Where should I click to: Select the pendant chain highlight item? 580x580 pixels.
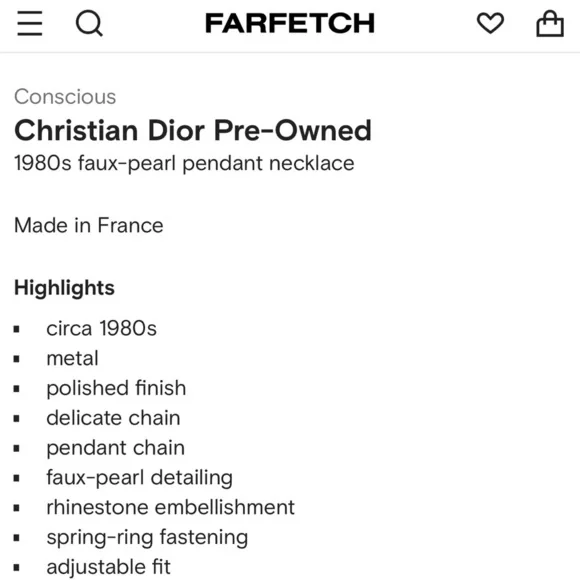pyautogui.click(x=116, y=448)
